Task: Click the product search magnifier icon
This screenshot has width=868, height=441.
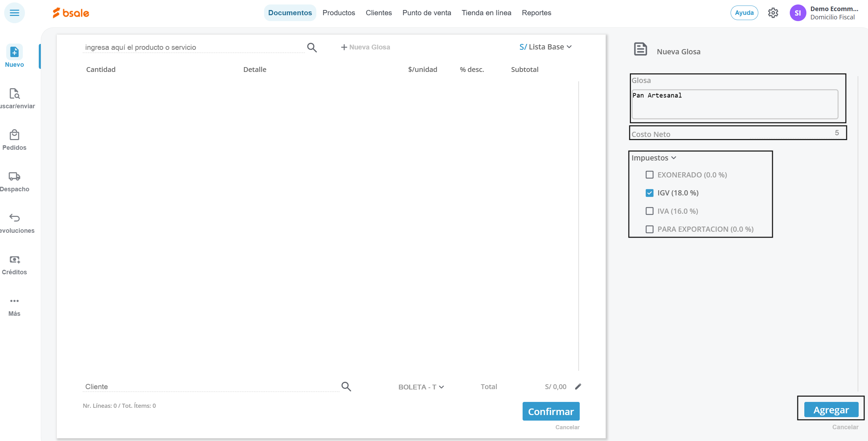Action: pyautogui.click(x=312, y=47)
